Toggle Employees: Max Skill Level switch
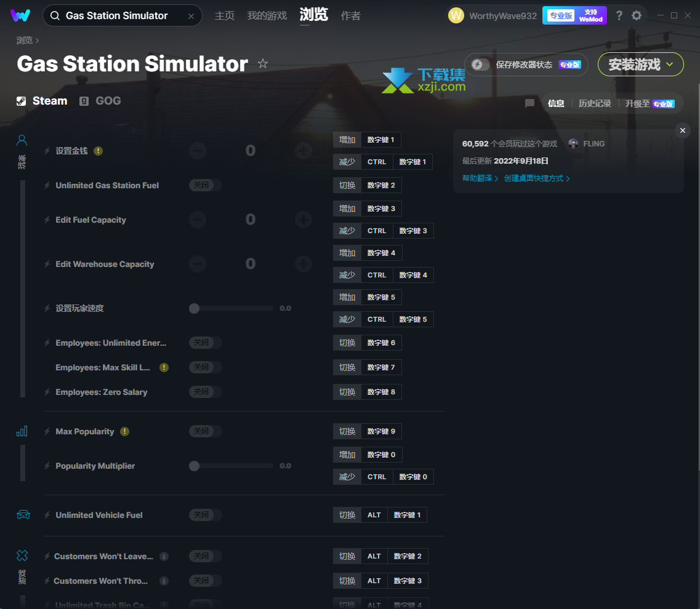 206,367
